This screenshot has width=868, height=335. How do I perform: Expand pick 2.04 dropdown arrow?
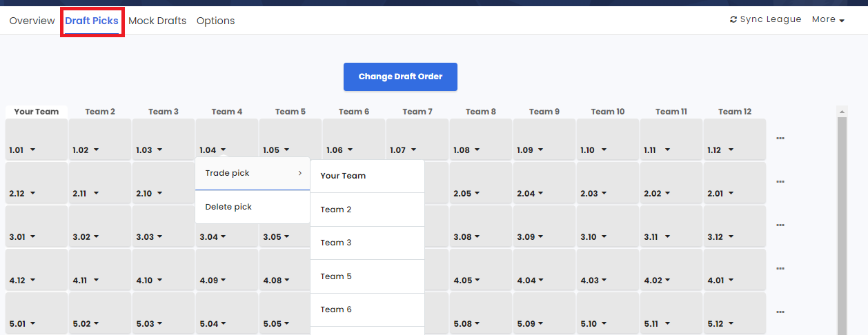(542, 194)
